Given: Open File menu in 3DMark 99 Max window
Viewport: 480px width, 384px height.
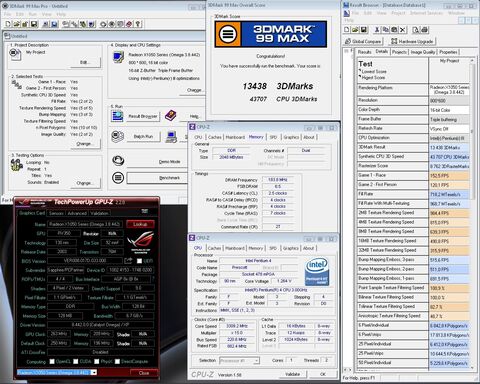Looking at the screenshot, I should coord(7,14).
